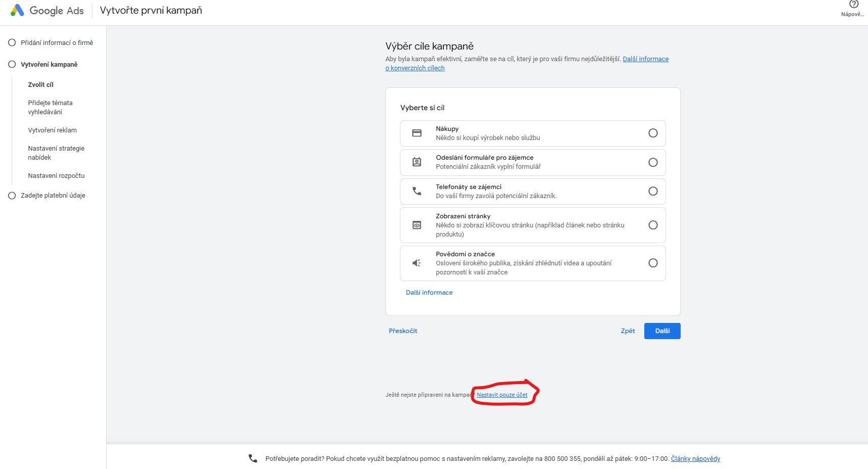Click the phone icon in the footer
The height and width of the screenshot is (469, 868).
click(253, 458)
